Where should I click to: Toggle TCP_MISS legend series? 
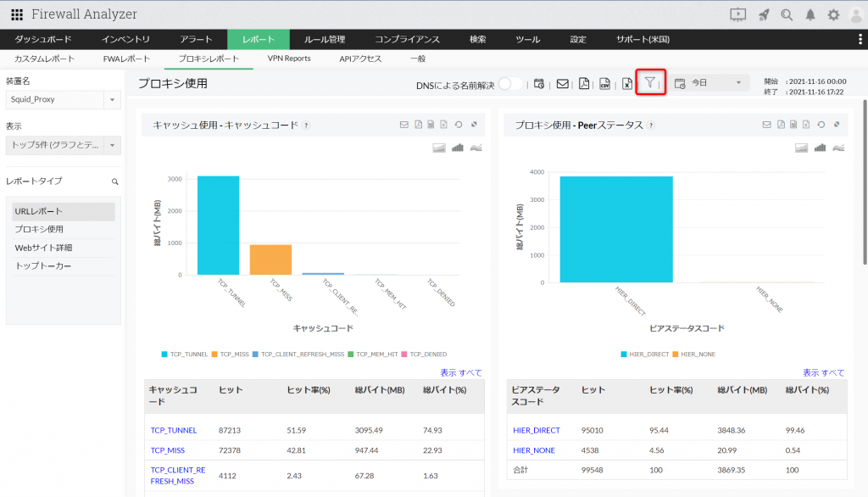(231, 354)
